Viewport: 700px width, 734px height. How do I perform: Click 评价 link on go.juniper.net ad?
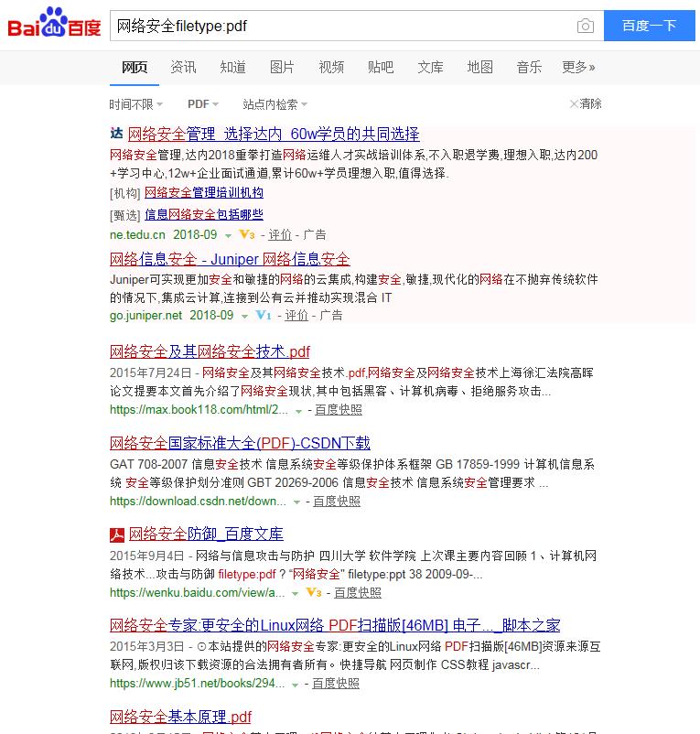296,315
